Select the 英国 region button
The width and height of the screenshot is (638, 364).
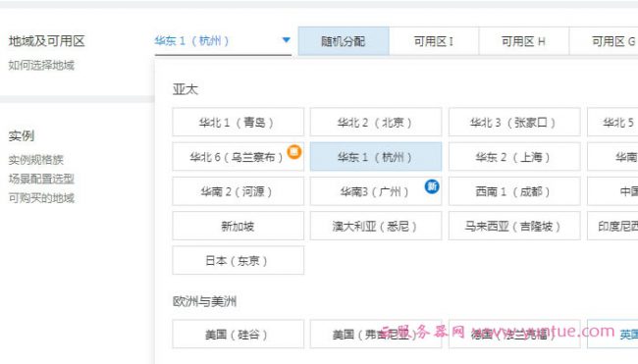pyautogui.click(x=612, y=335)
